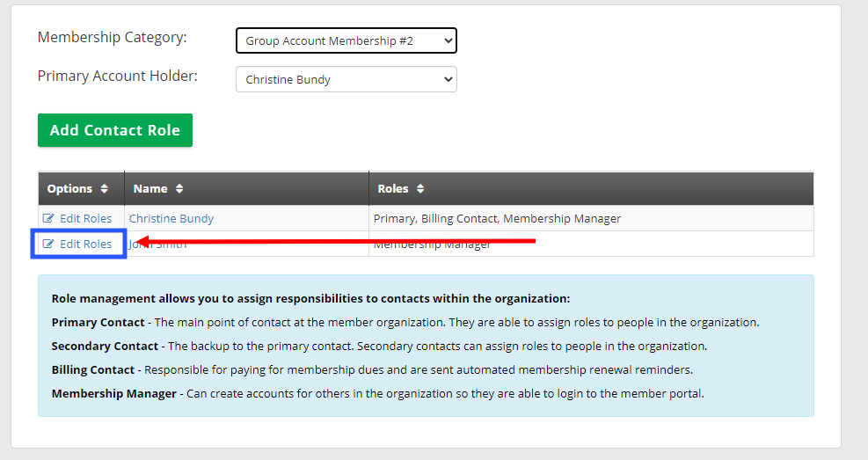Click Edit Roles text for Christine Bundy
This screenshot has height=460, width=868.
85,218
